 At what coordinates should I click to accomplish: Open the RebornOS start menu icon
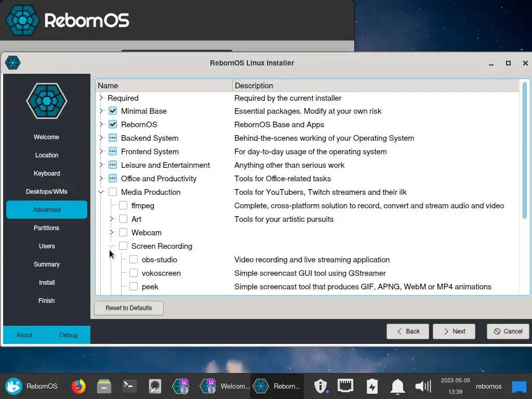14,386
